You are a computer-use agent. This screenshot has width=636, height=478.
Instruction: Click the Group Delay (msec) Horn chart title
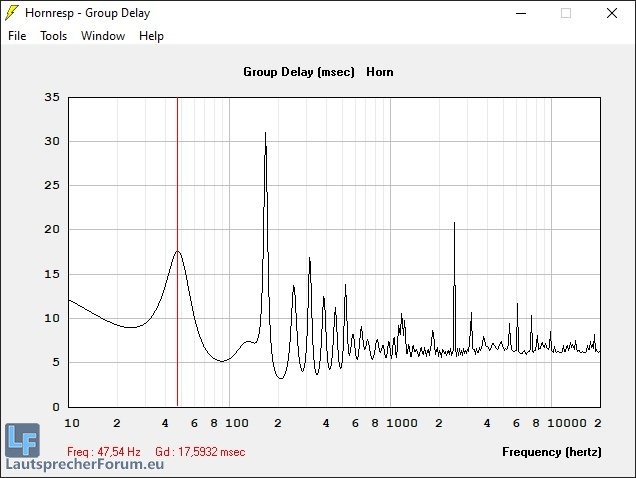tap(318, 72)
